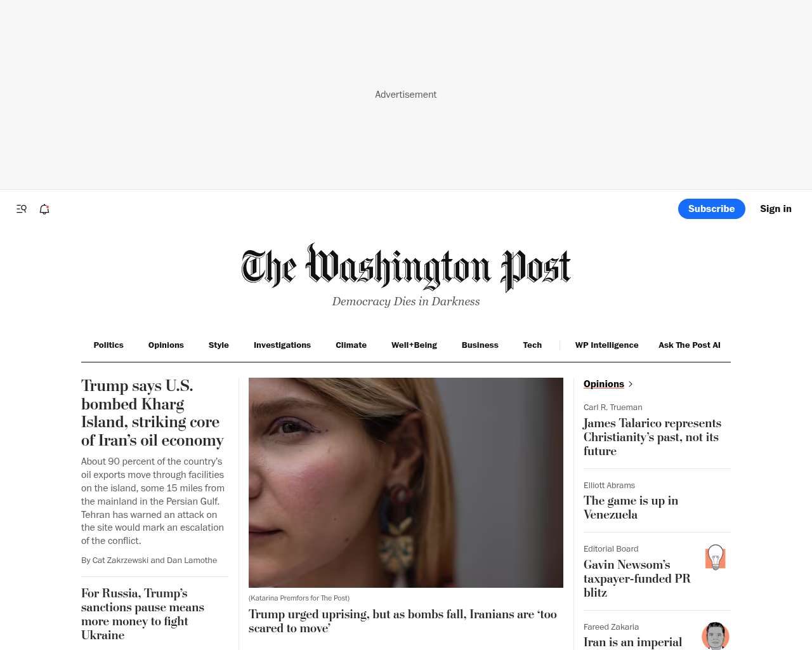Click the lightbulb Editorial Board illustration

(x=716, y=557)
